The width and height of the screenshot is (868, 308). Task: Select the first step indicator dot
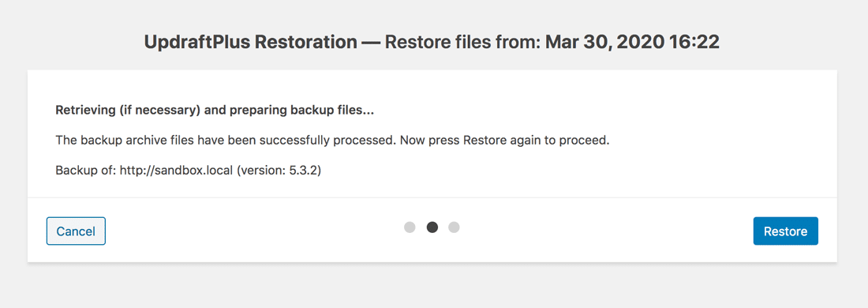[x=410, y=227]
